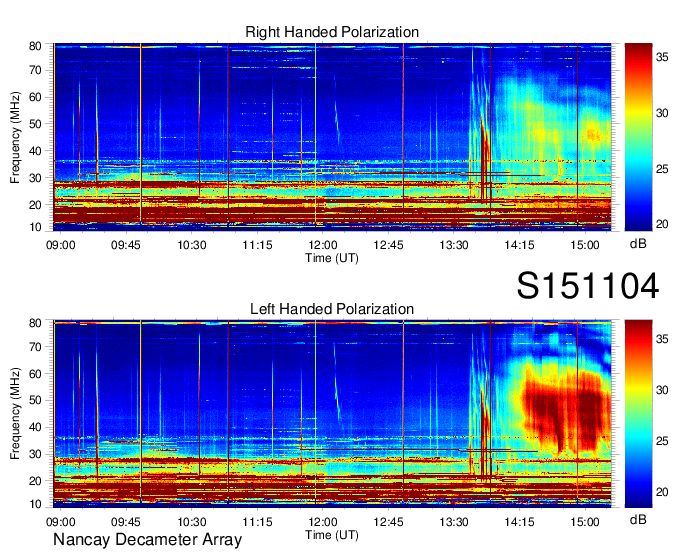Click the 20 MHz tick on the Right Handed plot
Image resolution: width=680 pixels, height=552 pixels.
[x=35, y=205]
